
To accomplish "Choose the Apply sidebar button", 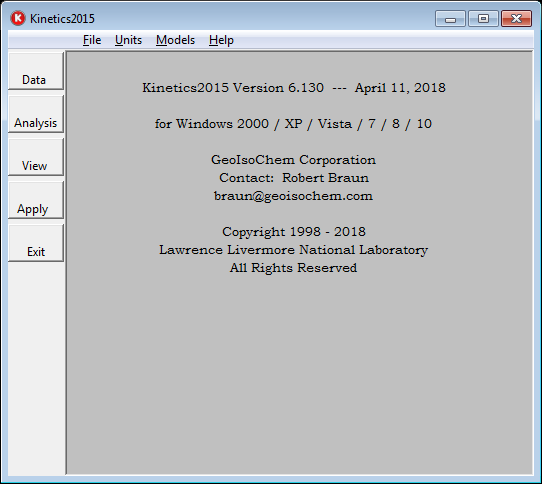I will coord(36,200).
